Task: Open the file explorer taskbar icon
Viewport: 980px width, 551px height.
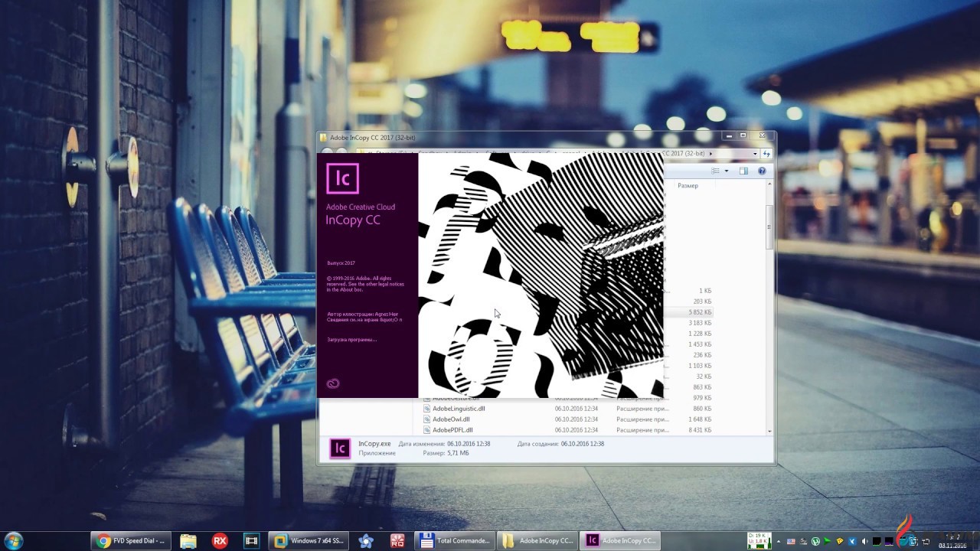Action: 188,541
